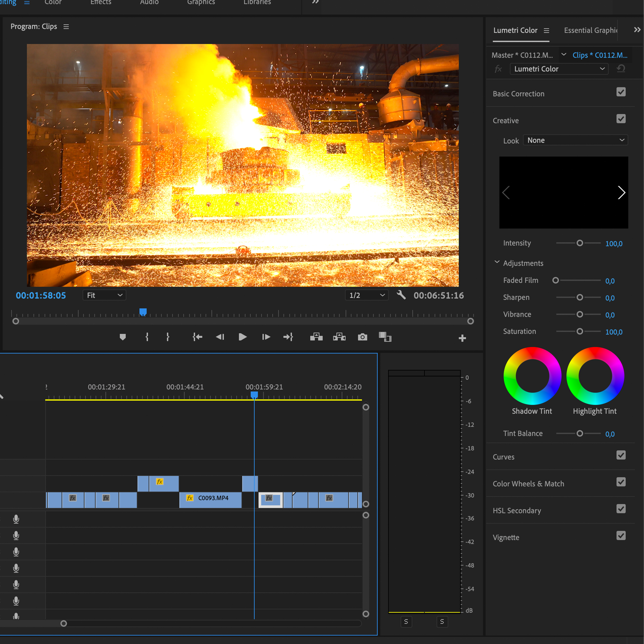Screen dimensions: 644x644
Task: Open the Look dropdown set to None
Action: pos(575,140)
